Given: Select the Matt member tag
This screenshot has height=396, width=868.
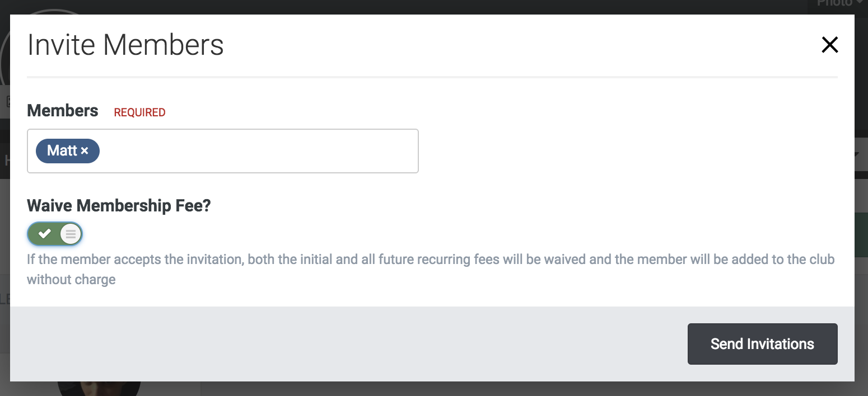Looking at the screenshot, I should click(61, 151).
